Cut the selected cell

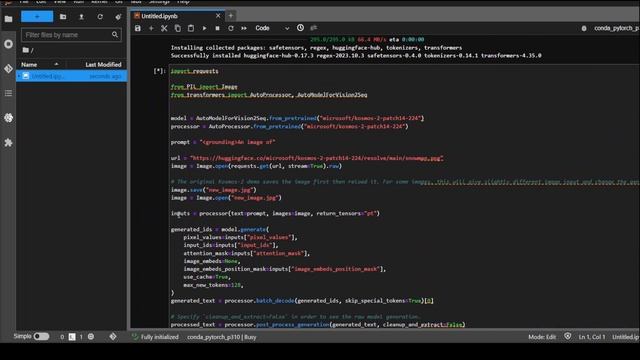pos(164,28)
